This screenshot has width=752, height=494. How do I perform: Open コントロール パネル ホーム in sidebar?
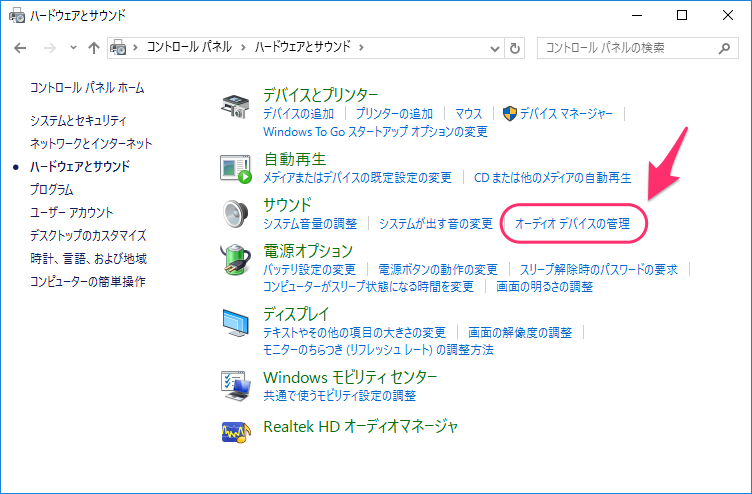(87, 88)
